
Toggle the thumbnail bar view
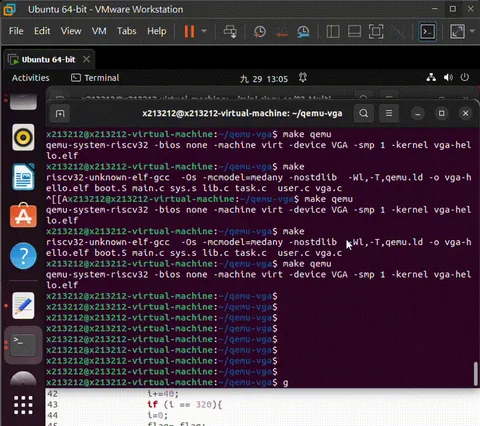pyautogui.click(x=354, y=32)
